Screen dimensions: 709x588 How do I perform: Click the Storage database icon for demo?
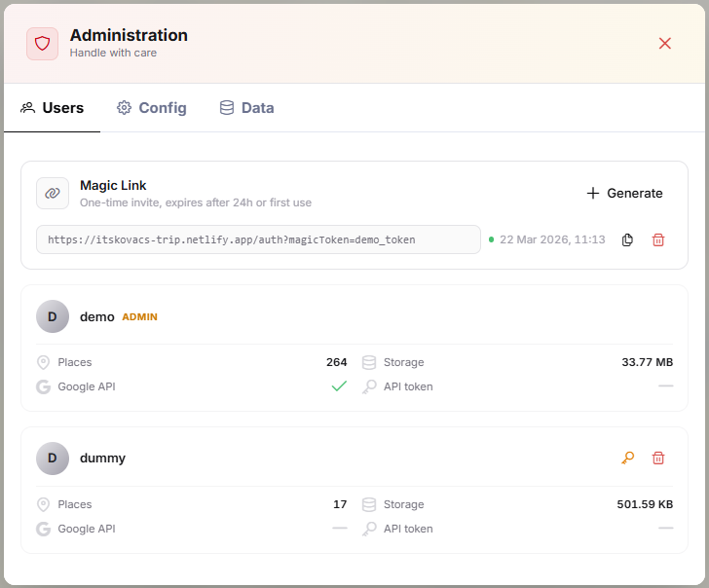tap(369, 362)
